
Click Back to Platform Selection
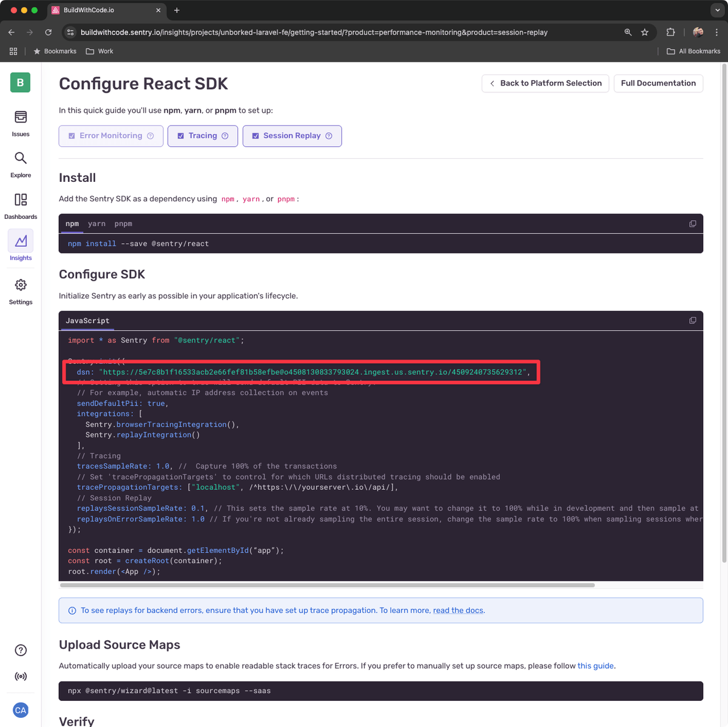click(x=545, y=83)
